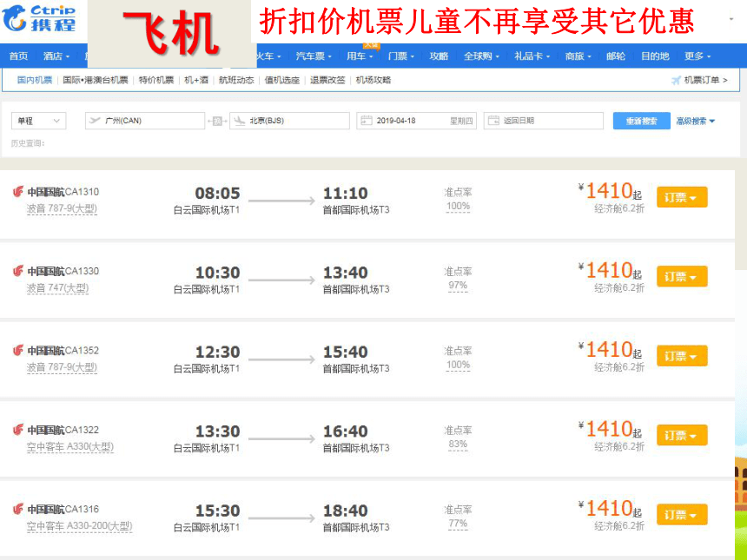
Task: Select the 国际•港澳台机票 sub-tab
Action: pyautogui.click(x=96, y=80)
